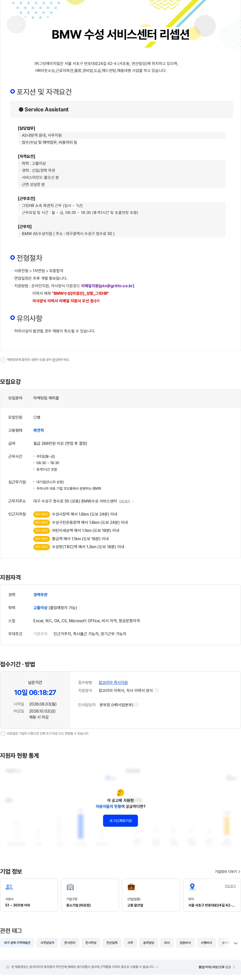Click the BMW 수성 서비스센터 리셉션 title
This screenshot has height=980, width=241.
point(120,35)
